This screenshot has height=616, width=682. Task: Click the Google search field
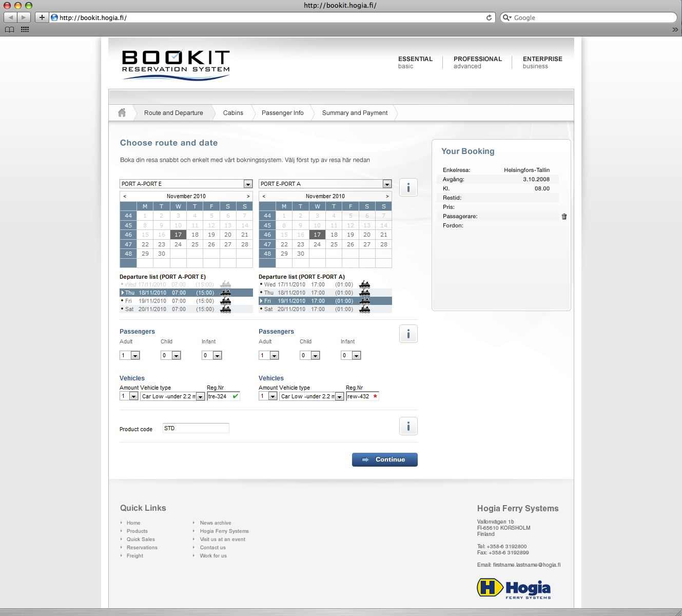click(589, 17)
